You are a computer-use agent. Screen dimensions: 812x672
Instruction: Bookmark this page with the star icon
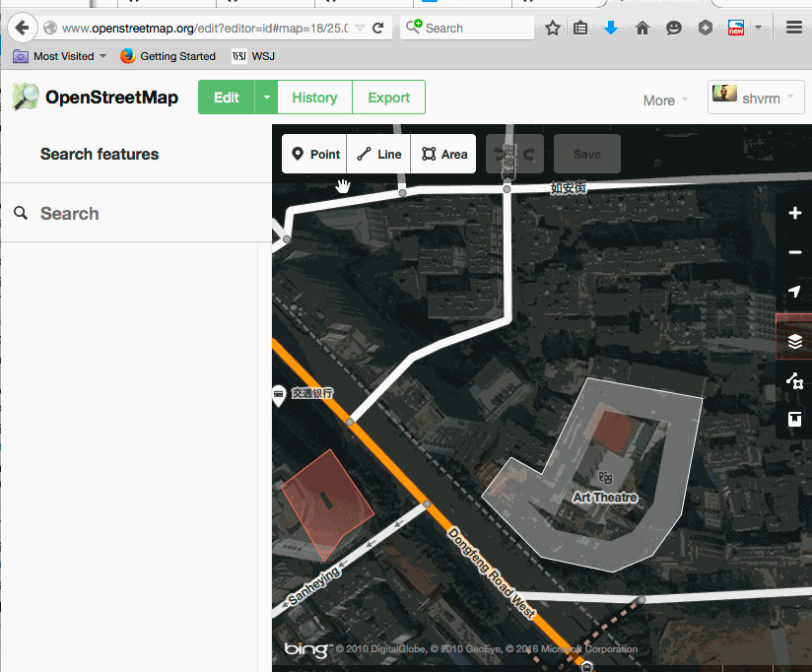click(x=553, y=28)
